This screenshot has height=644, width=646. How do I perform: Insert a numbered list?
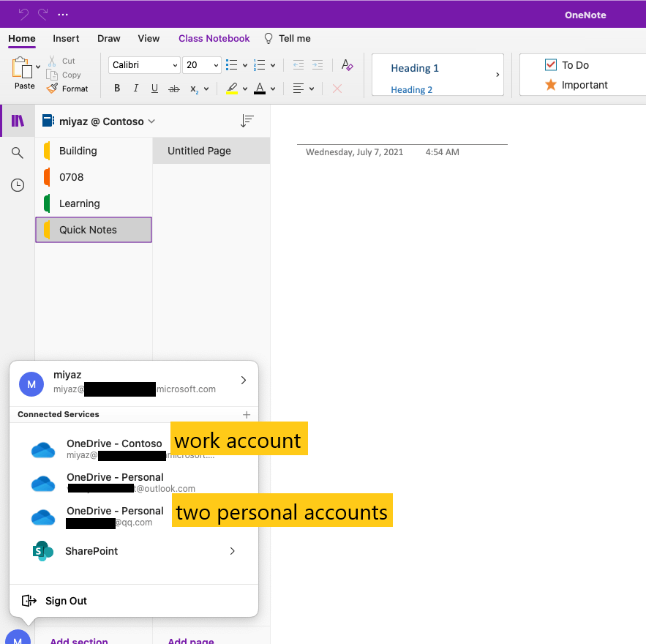pyautogui.click(x=259, y=65)
